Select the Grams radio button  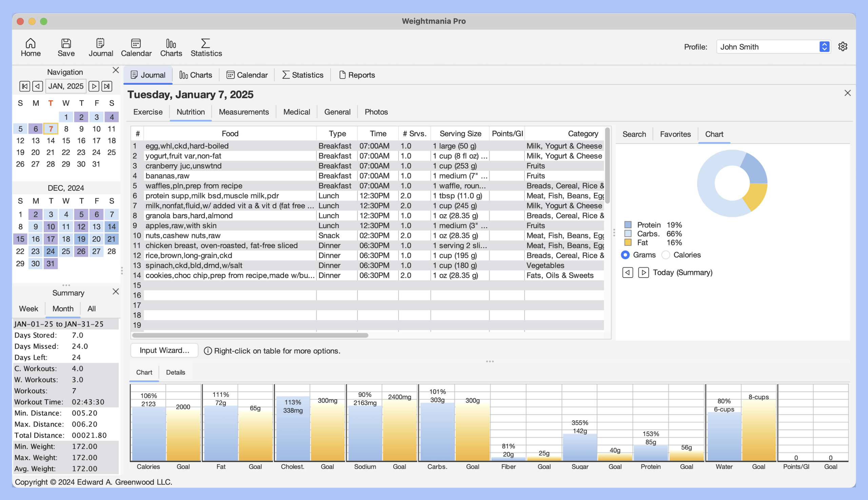625,255
